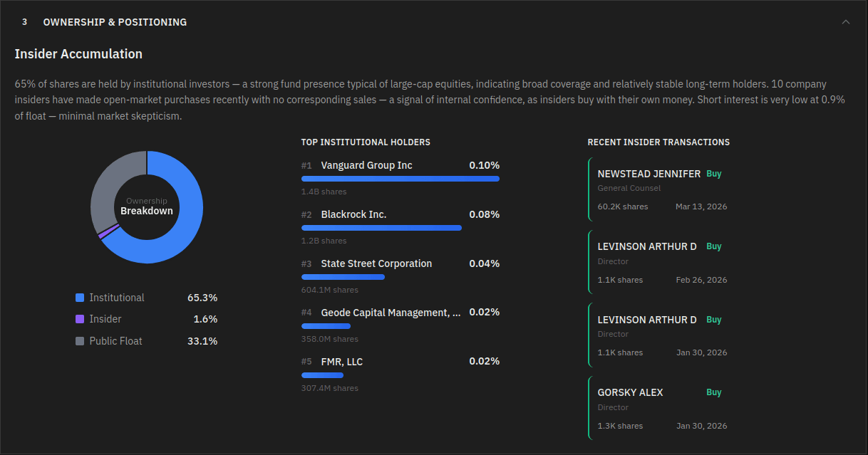Viewport: 868px width, 455px height.
Task: Click Buy next to Gorsky Alex
Action: pyautogui.click(x=714, y=392)
